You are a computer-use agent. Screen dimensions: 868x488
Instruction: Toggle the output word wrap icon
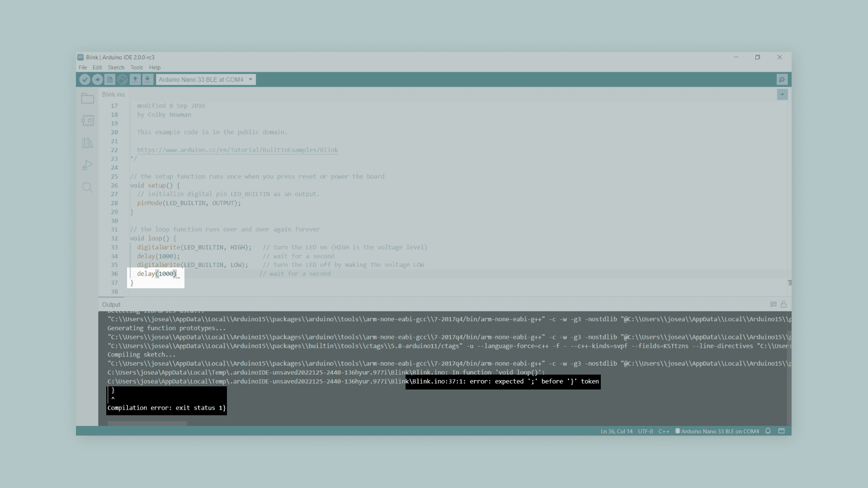(x=773, y=305)
